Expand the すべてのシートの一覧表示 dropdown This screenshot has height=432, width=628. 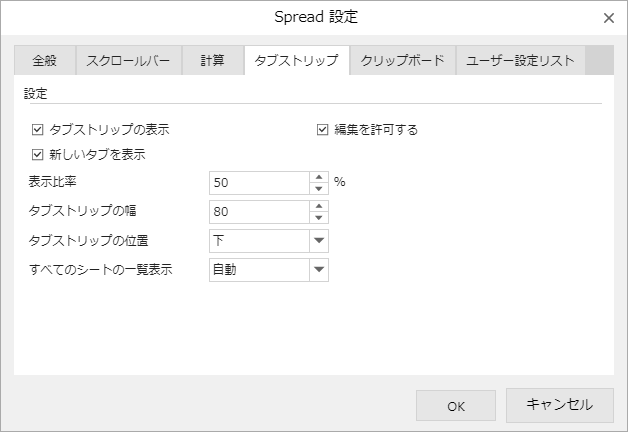click(x=319, y=269)
